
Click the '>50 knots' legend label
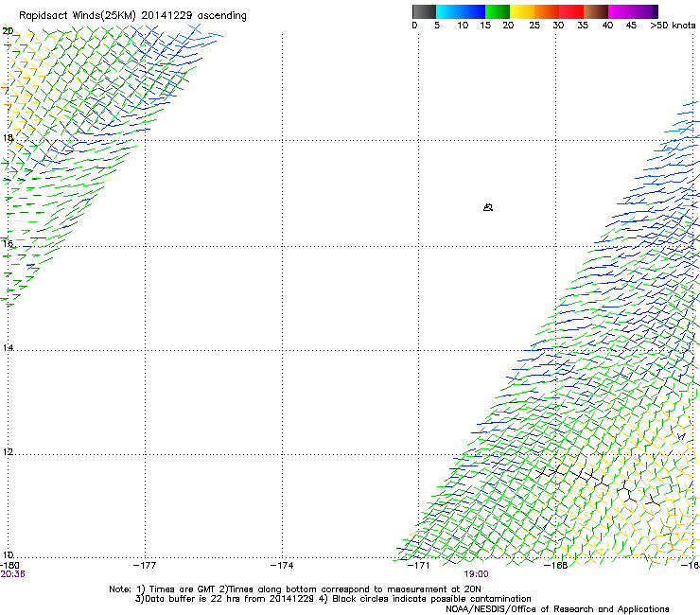[673, 26]
